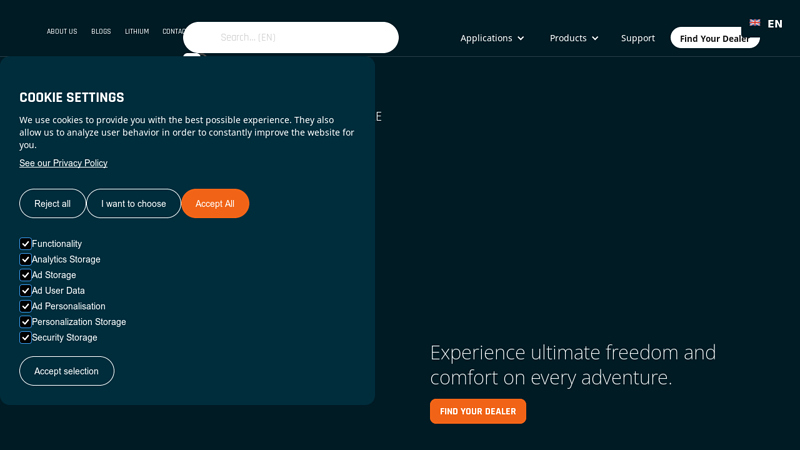Disable the Analytics Storage checkbox

(x=26, y=259)
